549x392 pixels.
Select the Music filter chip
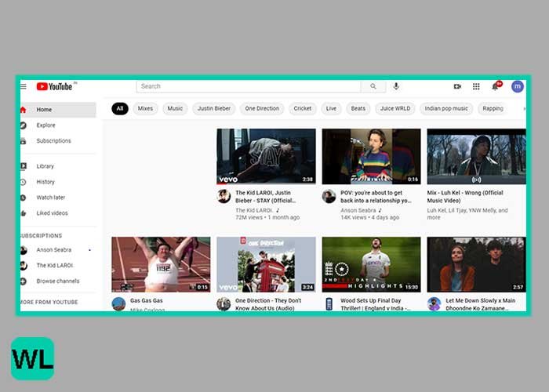tap(175, 108)
